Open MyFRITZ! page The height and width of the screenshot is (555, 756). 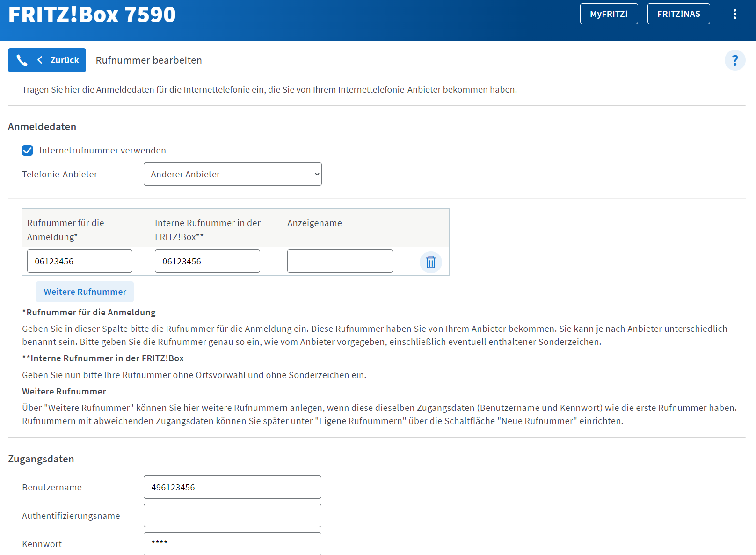coord(609,14)
